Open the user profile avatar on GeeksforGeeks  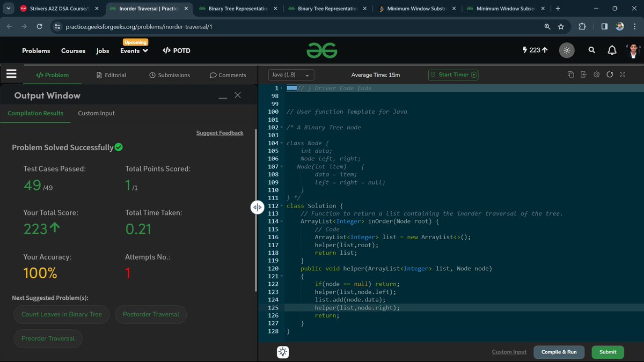point(634,50)
